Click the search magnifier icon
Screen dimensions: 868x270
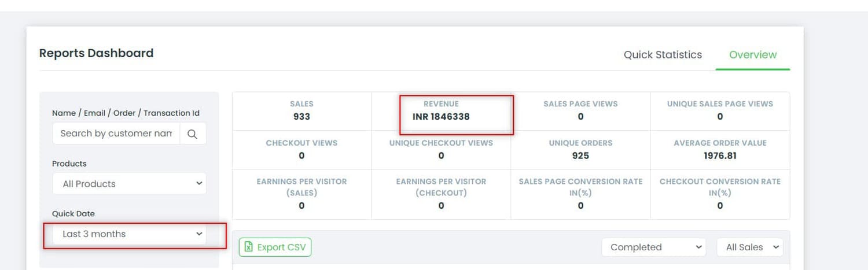[x=193, y=134]
